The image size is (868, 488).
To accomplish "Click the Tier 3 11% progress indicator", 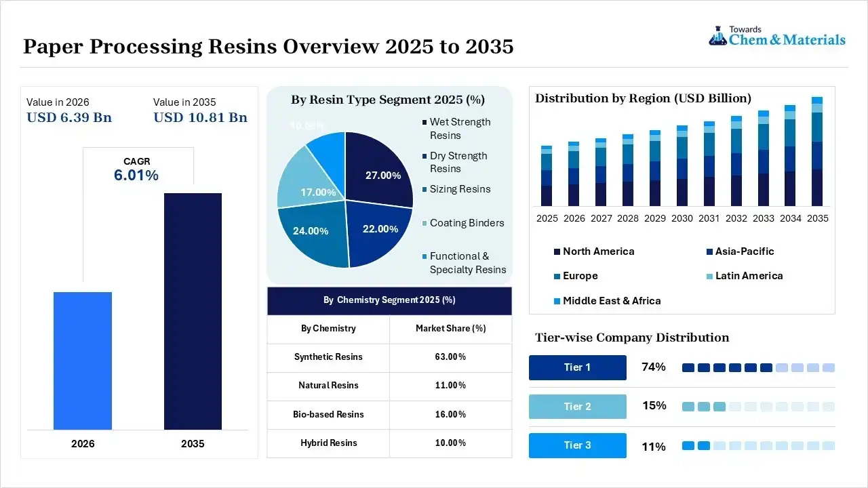I will click(758, 445).
